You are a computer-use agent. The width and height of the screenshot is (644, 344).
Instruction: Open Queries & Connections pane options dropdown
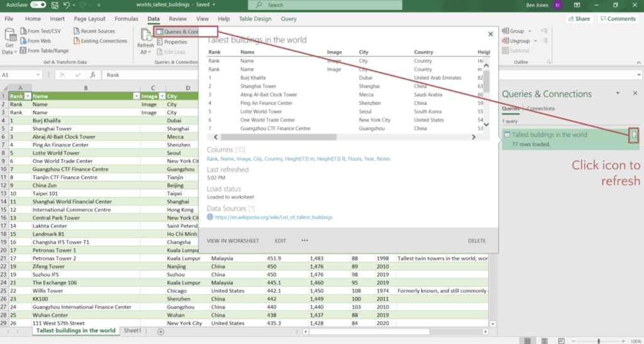tap(618, 93)
